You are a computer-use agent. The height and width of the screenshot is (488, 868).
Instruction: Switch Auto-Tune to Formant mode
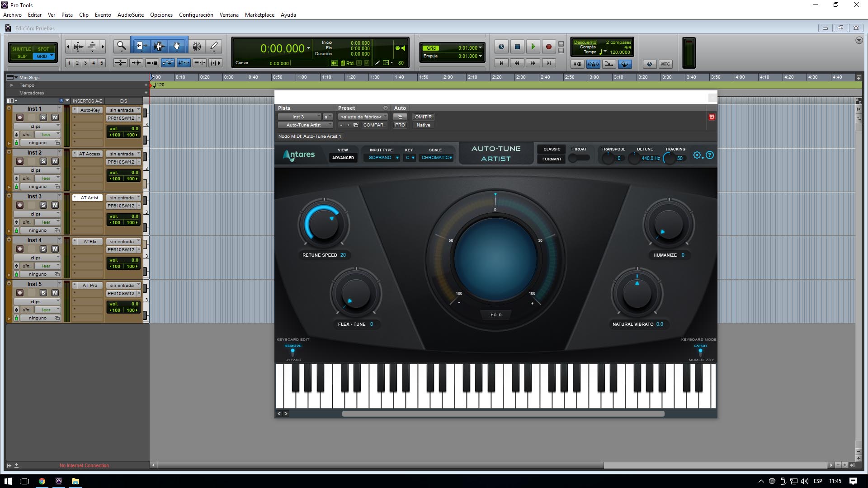551,159
